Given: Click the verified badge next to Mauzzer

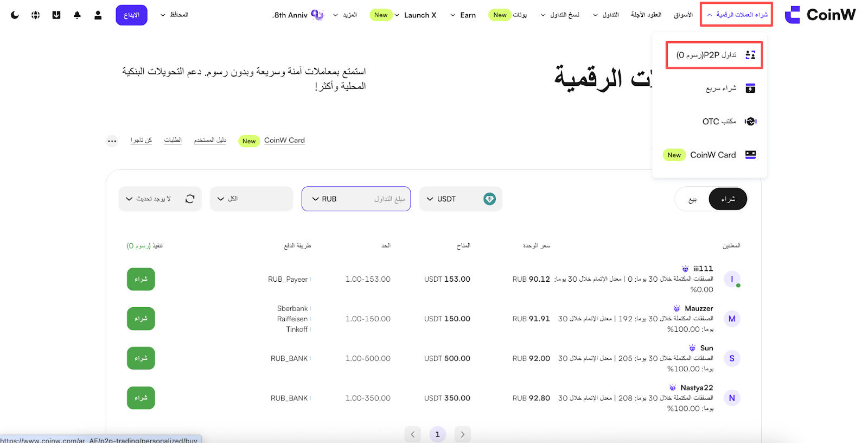Looking at the screenshot, I should click(x=676, y=308).
